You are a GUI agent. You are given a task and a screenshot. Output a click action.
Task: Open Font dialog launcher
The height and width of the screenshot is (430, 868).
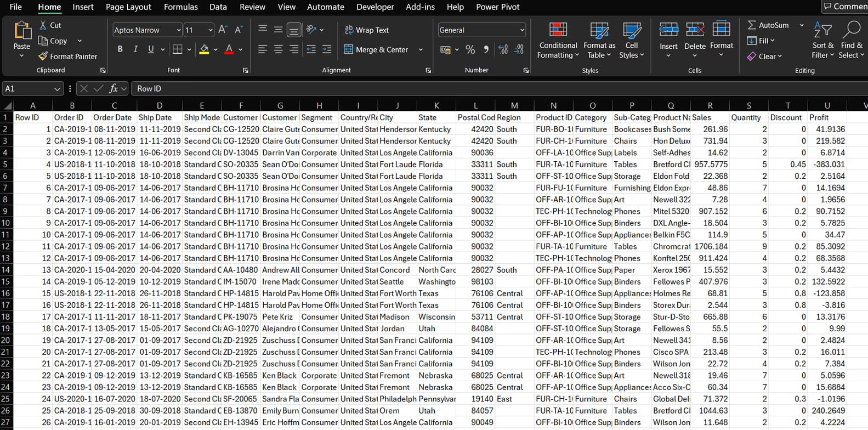coord(245,70)
